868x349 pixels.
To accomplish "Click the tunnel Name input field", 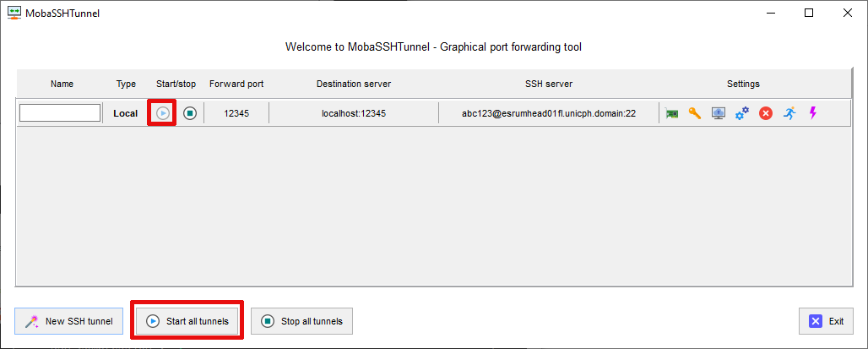I will tap(60, 113).
